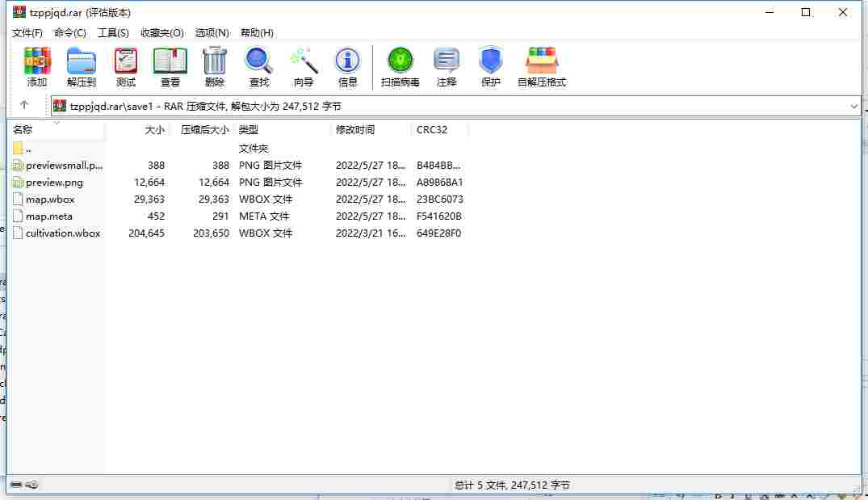Open the 帮助(H) menu

click(257, 32)
